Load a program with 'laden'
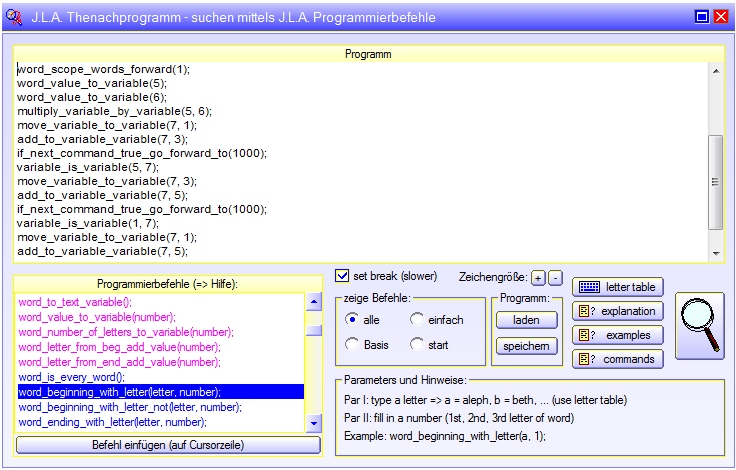Screen dimensions: 736x470 pyautogui.click(x=527, y=320)
